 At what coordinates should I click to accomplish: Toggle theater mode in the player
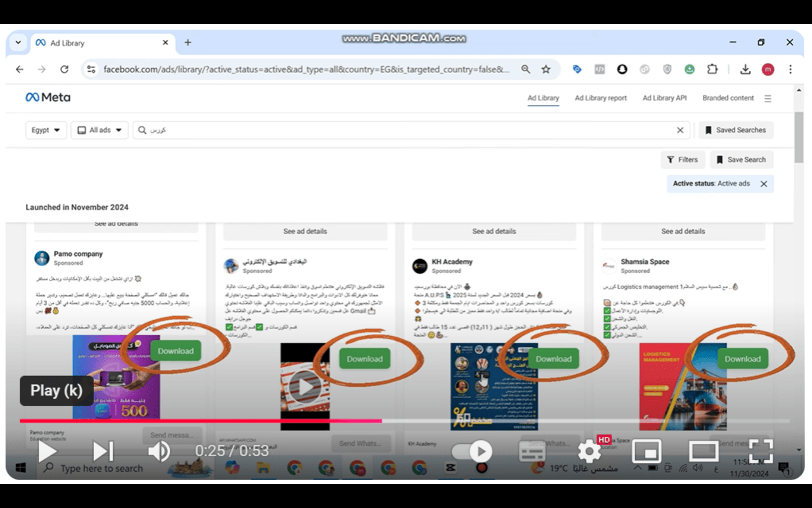tap(703, 451)
